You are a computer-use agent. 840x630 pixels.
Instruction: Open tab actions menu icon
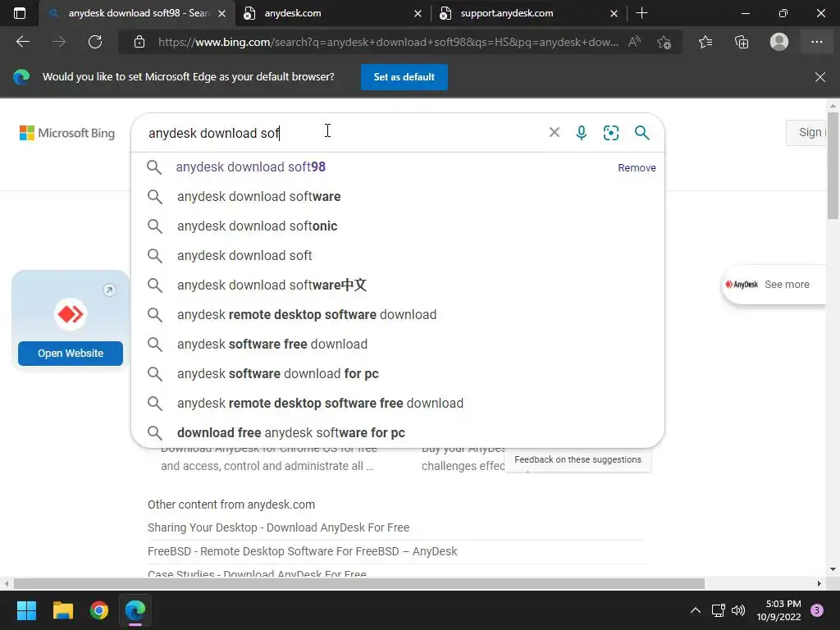point(20,13)
